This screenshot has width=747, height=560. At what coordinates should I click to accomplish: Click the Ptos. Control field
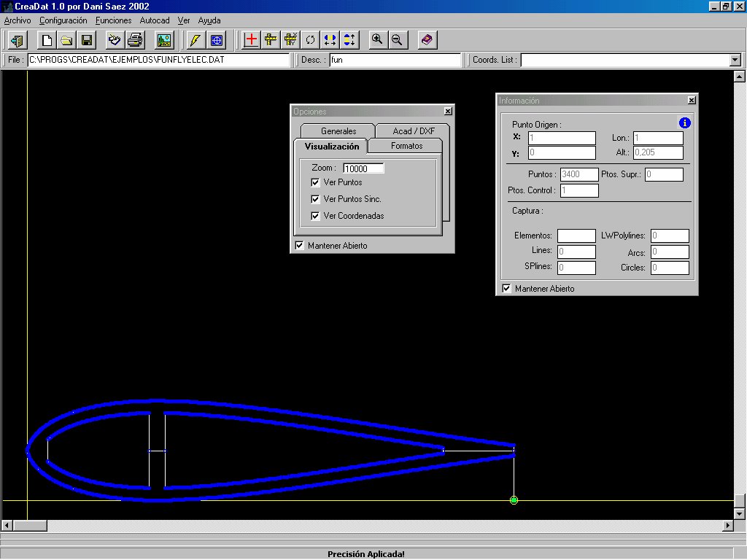click(x=578, y=190)
